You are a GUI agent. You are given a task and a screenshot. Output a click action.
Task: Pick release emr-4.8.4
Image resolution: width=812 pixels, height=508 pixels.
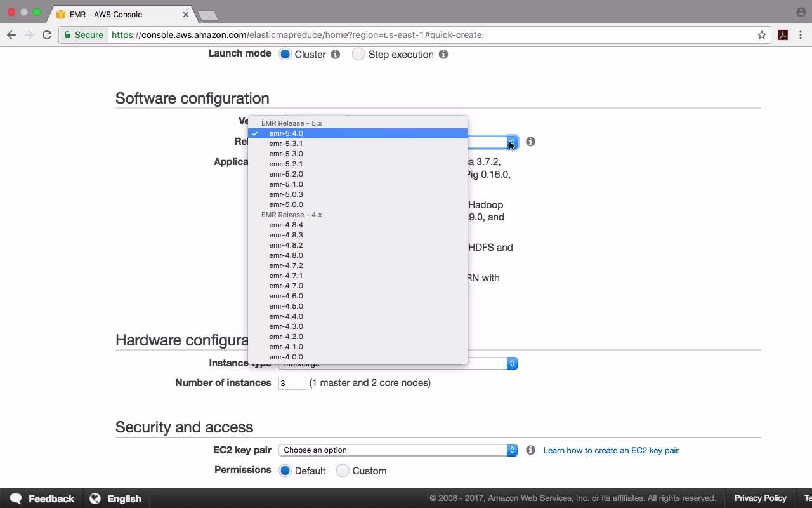coord(358,225)
